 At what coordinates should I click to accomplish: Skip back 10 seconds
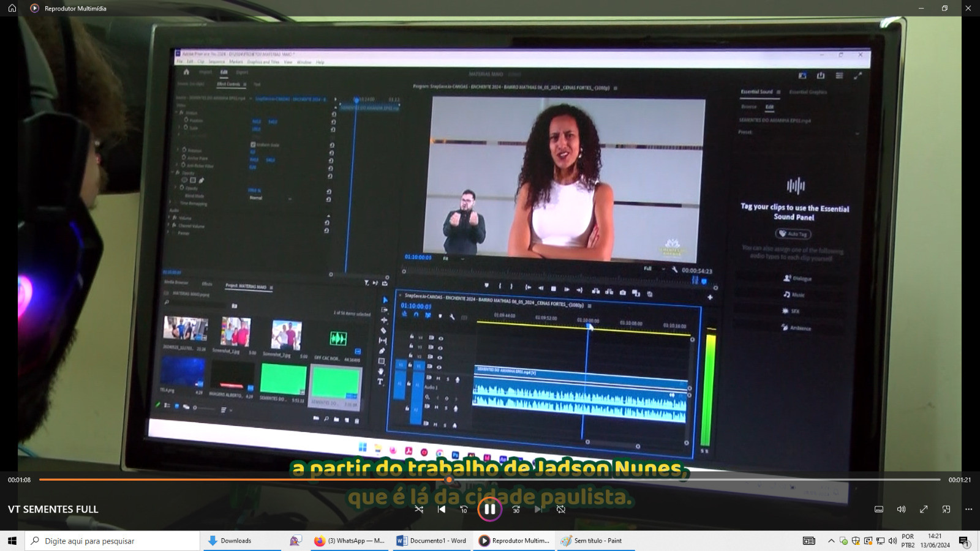pyautogui.click(x=464, y=509)
